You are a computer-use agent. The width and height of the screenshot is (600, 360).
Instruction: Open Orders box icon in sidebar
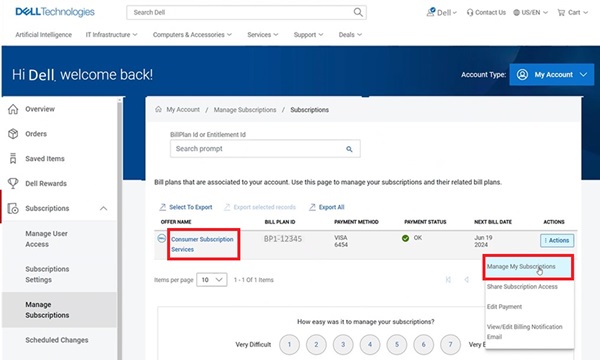(13, 134)
